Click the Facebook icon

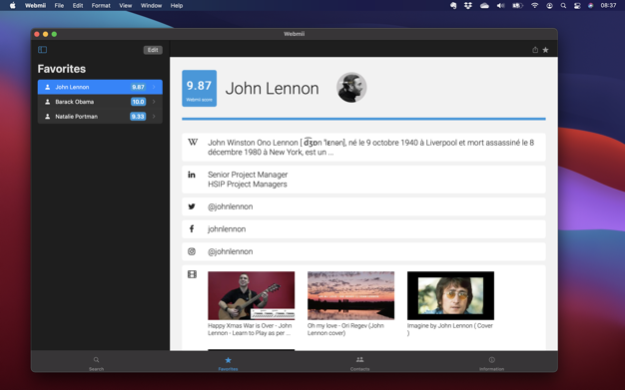192,229
